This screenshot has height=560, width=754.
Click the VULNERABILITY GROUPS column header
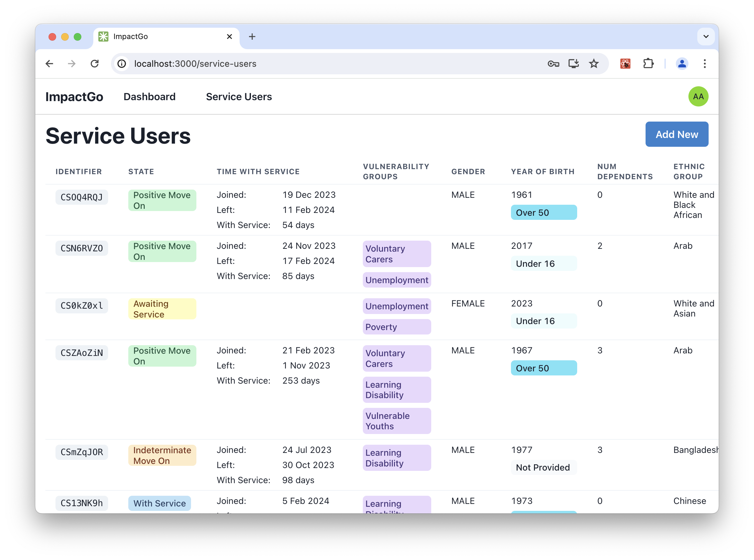396,172
